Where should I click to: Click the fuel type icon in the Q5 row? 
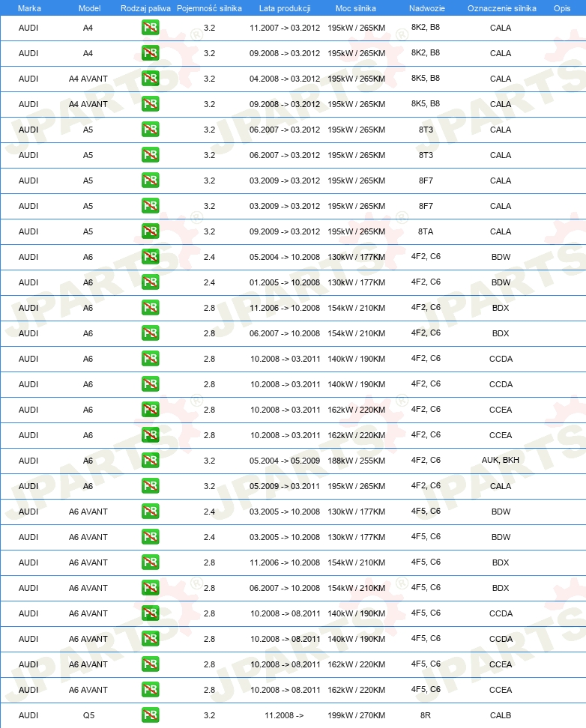[x=150, y=715]
